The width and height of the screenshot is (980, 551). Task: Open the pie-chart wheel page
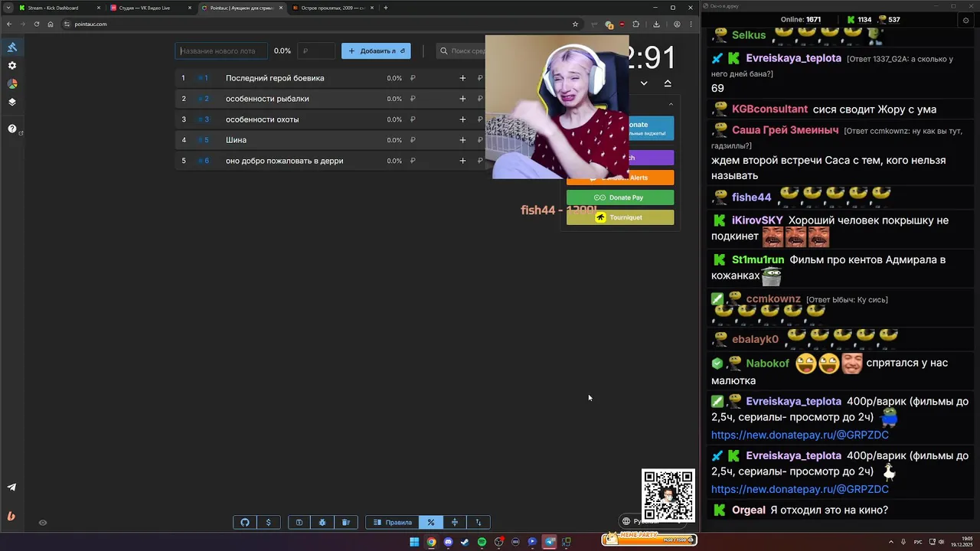[12, 84]
